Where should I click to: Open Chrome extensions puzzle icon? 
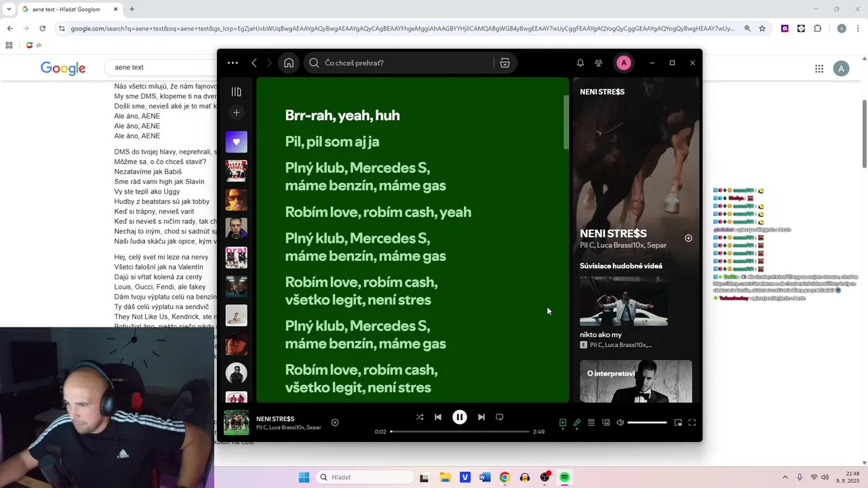click(x=817, y=28)
